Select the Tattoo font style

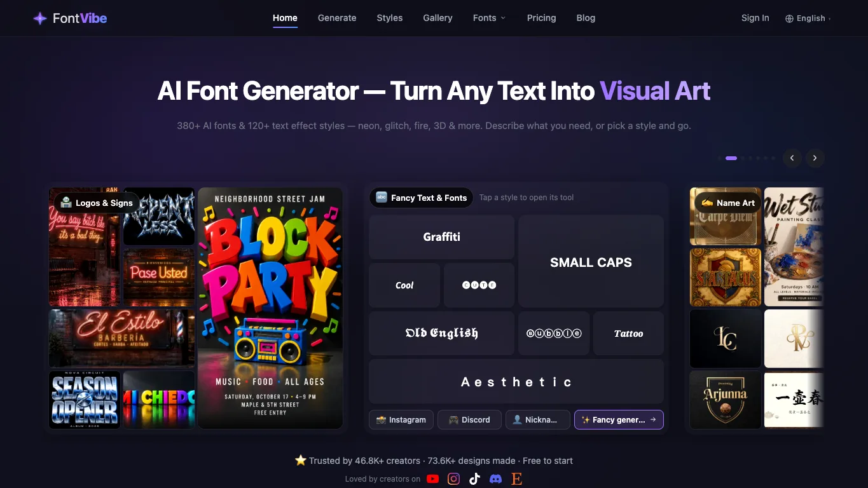coord(628,333)
